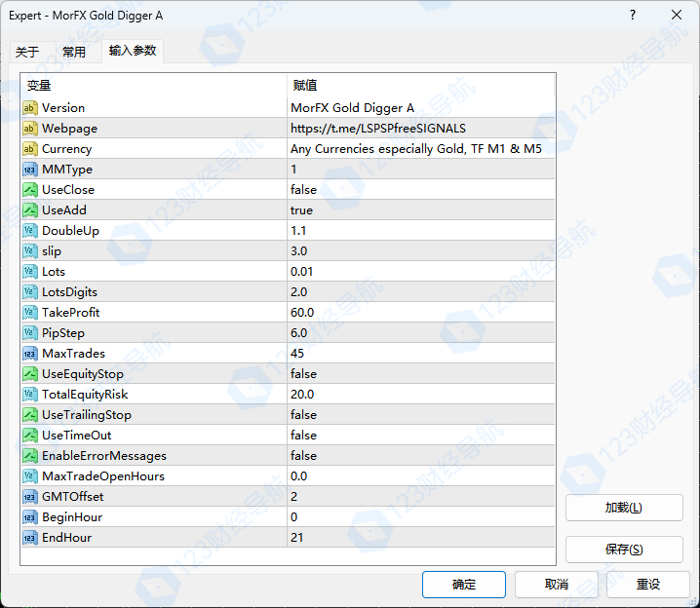Click the integer icon beside BeginHour

(x=30, y=517)
